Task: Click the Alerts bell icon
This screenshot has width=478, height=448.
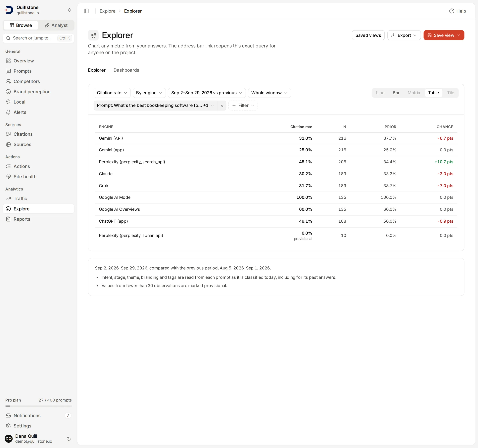Action: pyautogui.click(x=8, y=112)
